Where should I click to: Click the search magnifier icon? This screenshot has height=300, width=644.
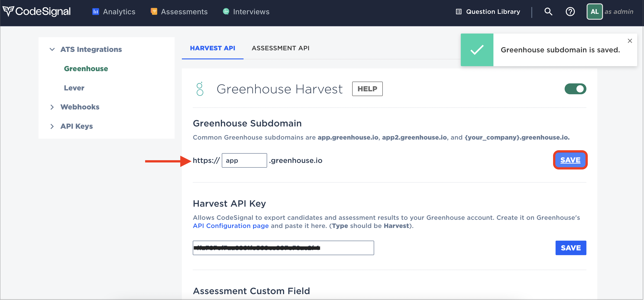(x=548, y=12)
